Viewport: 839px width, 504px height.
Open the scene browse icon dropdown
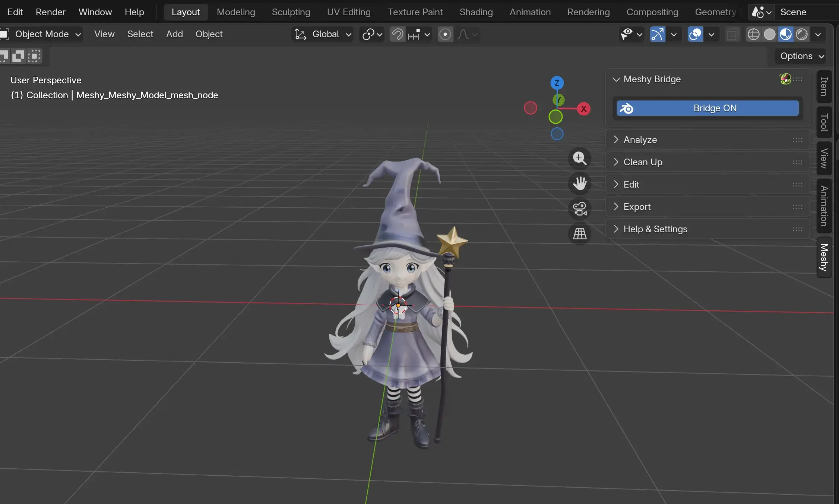[x=761, y=12]
